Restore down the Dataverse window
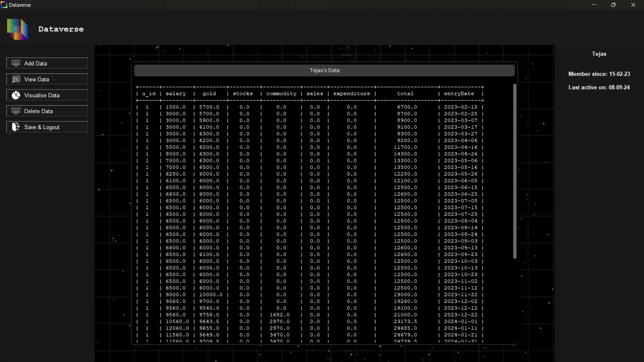 click(x=613, y=5)
